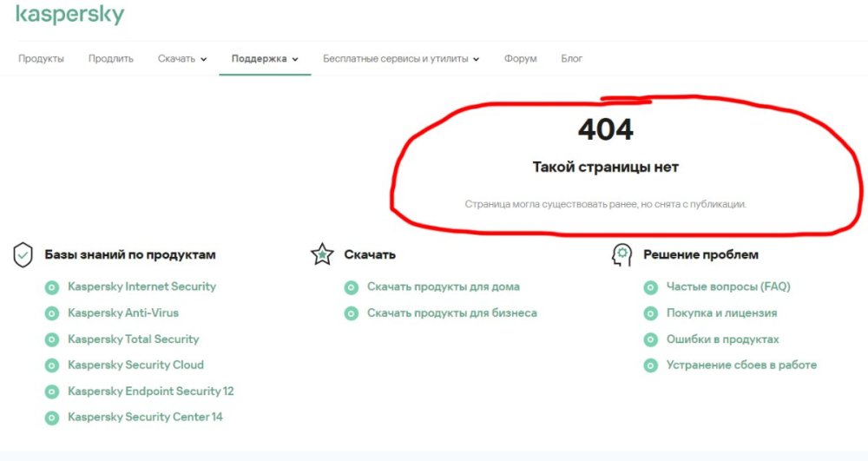Click bullet icon next to Kaspersky Internet Security
Image resolution: width=868 pixels, height=461 pixels.
tap(52, 287)
